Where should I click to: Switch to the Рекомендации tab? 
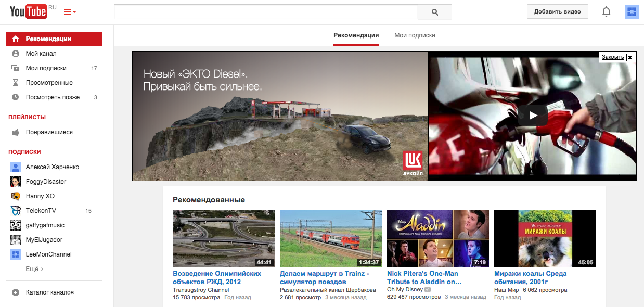(x=356, y=35)
